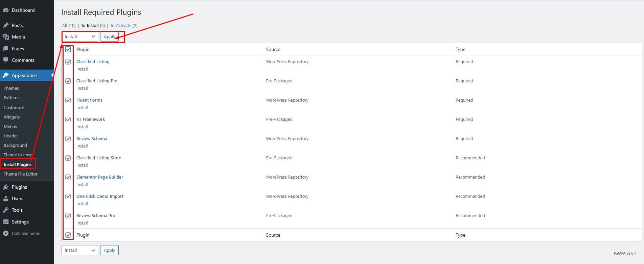Open the top bulk action Install dropdown
The height and width of the screenshot is (264, 644).
coord(80,36)
